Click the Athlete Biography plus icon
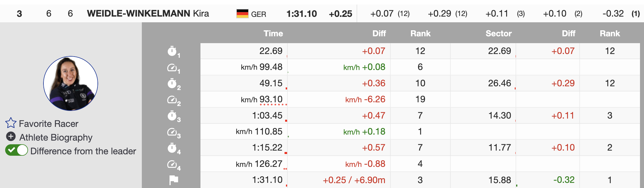The width and height of the screenshot is (644, 188). click(11, 137)
